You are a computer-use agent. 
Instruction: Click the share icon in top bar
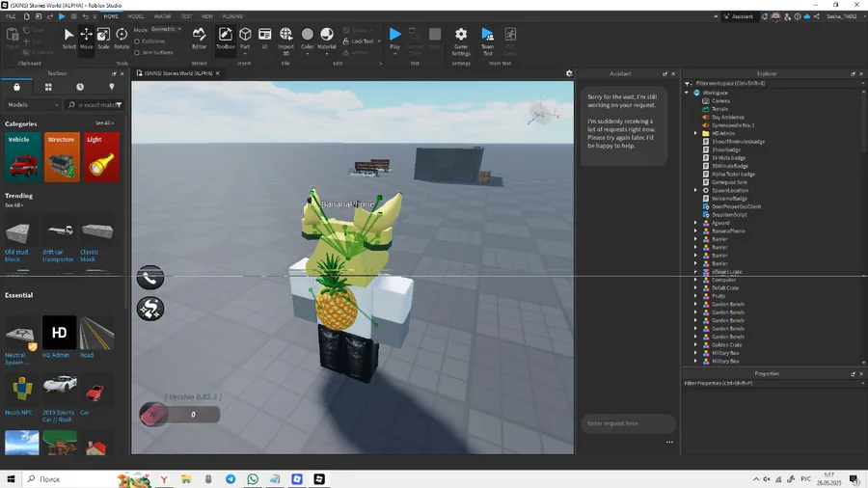(817, 16)
